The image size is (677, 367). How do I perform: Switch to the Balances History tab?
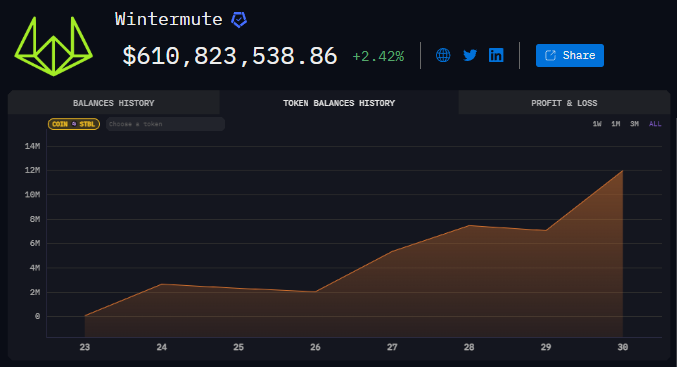click(x=114, y=103)
